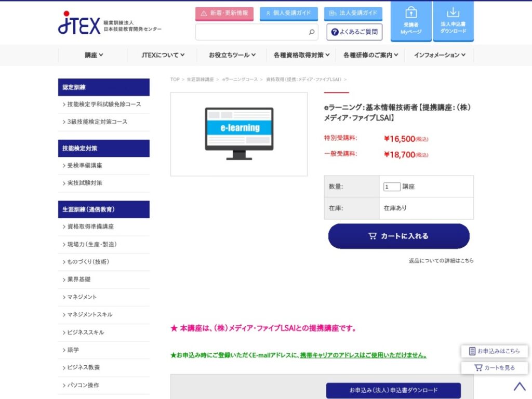Click TOP breadcrumb link
The width and height of the screenshot is (532, 399).
[175, 79]
